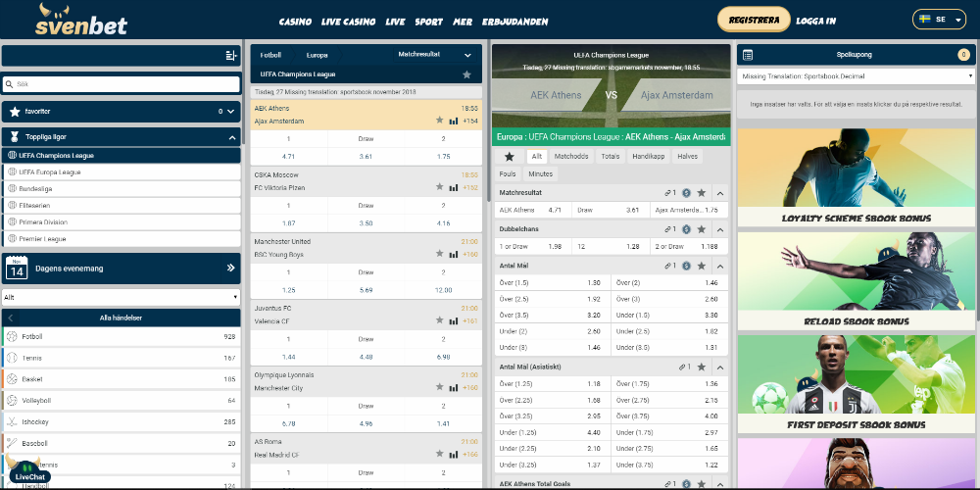Image resolution: width=980 pixels, height=490 pixels.
Task: Open the CASINO menu
Action: coord(295,22)
